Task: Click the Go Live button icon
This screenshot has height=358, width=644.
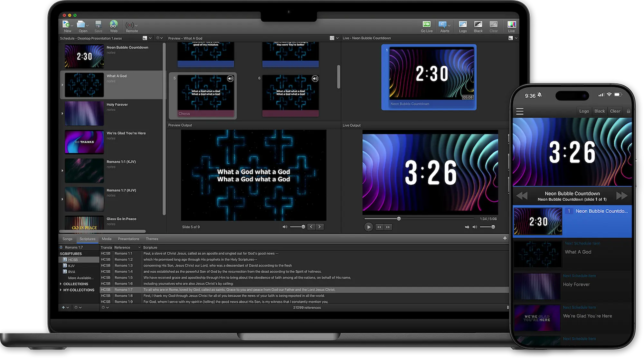Action: click(x=427, y=24)
